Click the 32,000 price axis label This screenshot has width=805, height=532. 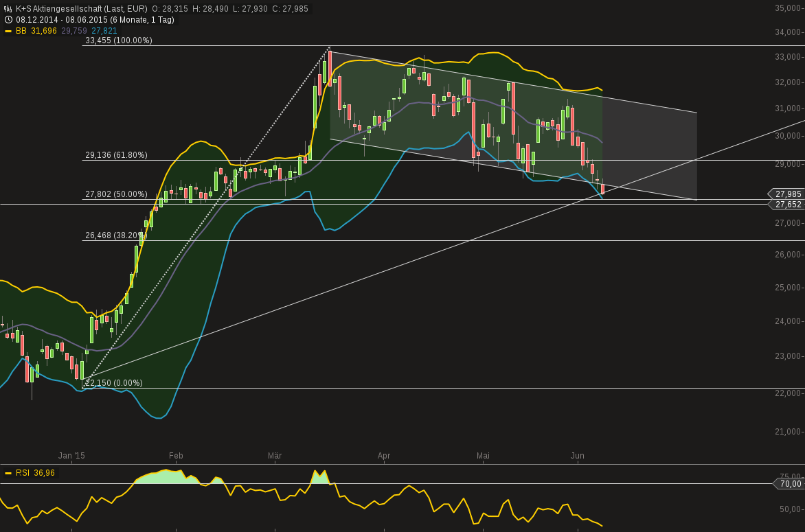[x=787, y=82]
